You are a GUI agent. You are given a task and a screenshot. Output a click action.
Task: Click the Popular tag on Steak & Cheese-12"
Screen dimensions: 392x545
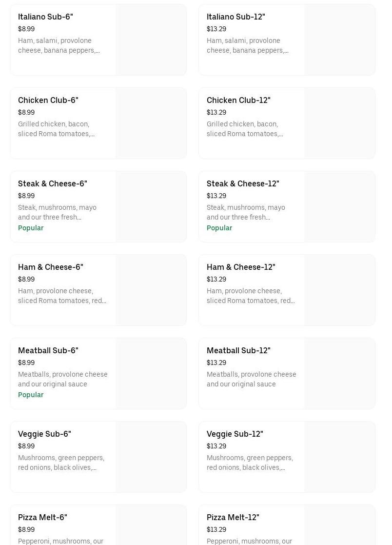[219, 228]
